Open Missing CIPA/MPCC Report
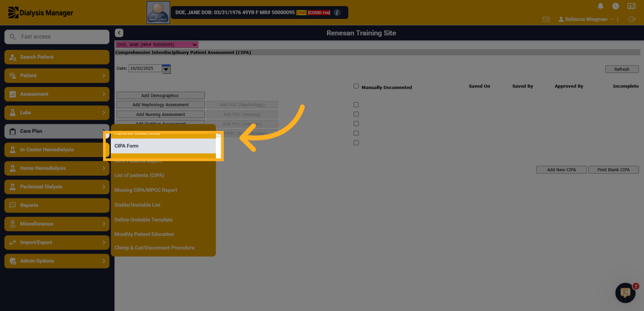Screen dimensions: 644x311 point(146,190)
